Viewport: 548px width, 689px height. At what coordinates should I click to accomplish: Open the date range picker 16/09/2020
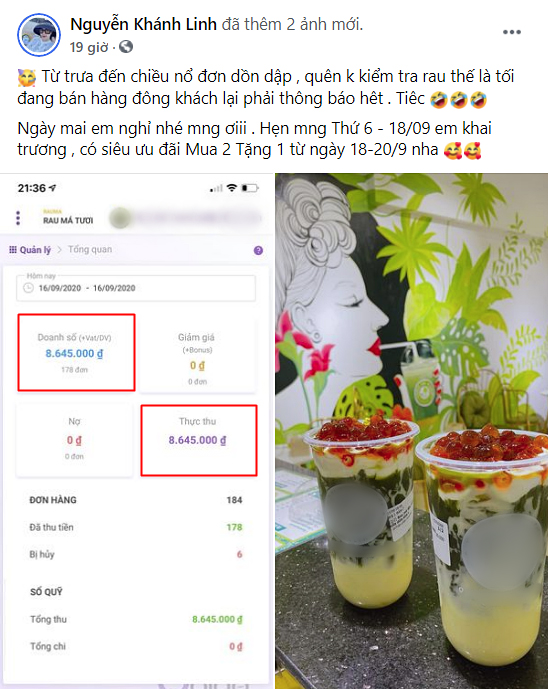pyautogui.click(x=136, y=288)
